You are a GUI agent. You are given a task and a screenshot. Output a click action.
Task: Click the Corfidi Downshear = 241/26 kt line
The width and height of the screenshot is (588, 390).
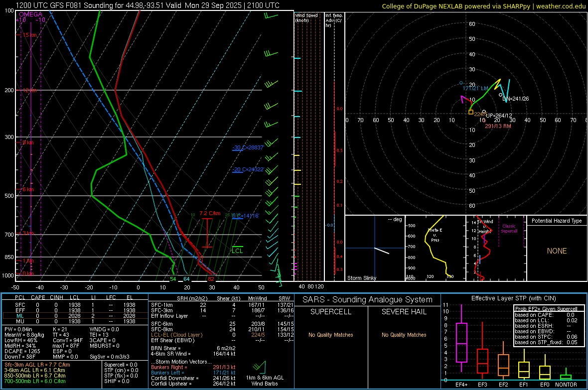tap(193, 378)
